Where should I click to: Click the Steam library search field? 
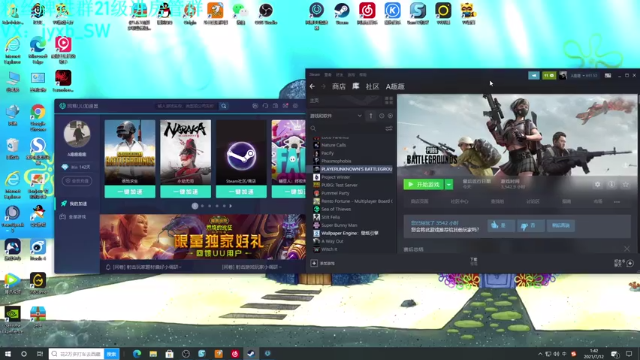coord(346,129)
